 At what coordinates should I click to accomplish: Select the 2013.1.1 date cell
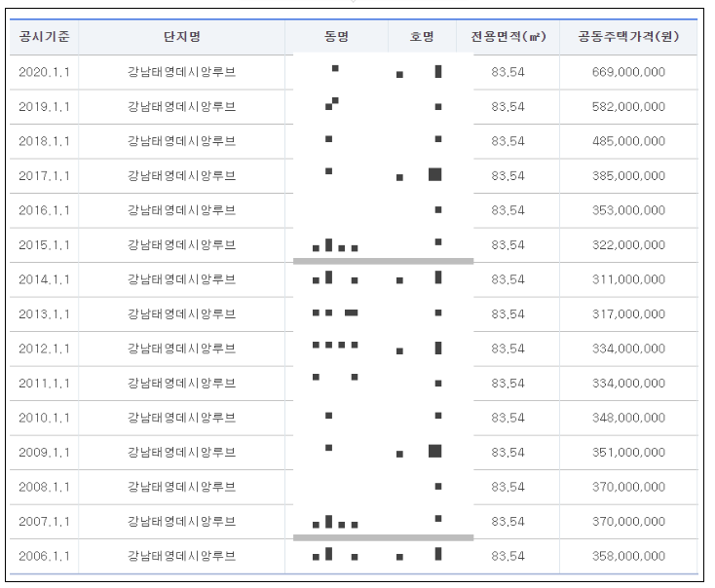[44, 314]
